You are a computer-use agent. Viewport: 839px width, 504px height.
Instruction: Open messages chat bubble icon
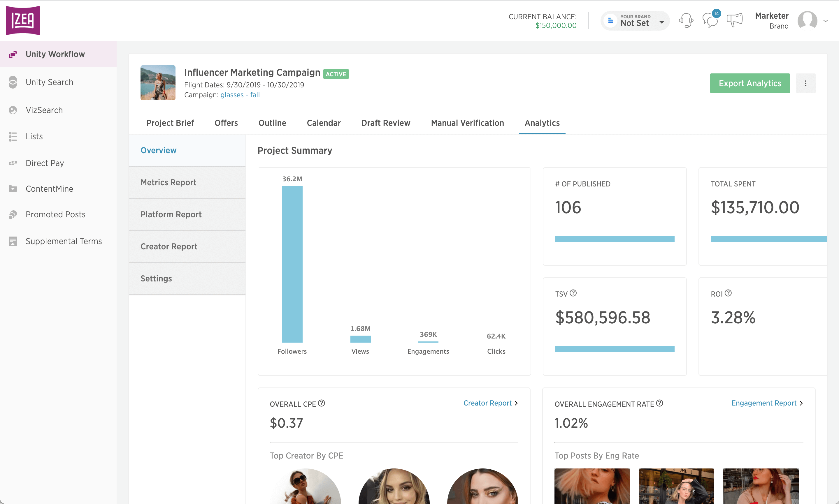click(710, 20)
